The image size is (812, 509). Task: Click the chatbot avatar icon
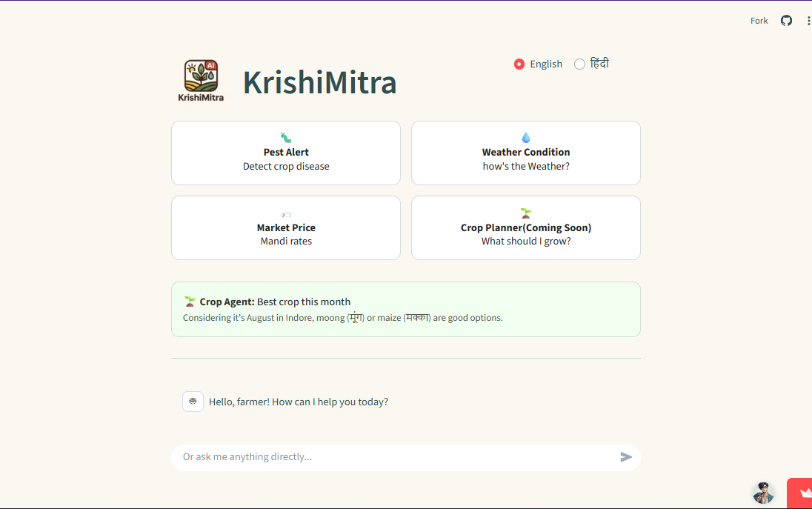pos(193,402)
